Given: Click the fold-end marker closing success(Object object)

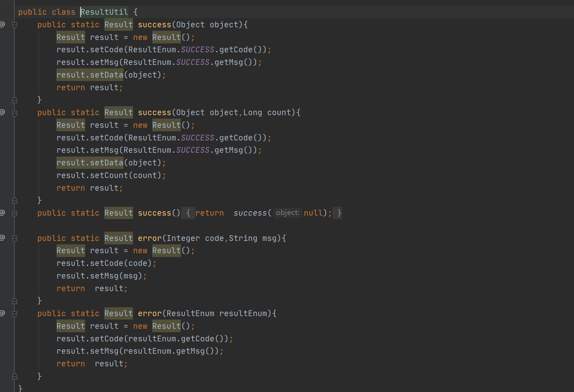Looking at the screenshot, I should (x=14, y=100).
